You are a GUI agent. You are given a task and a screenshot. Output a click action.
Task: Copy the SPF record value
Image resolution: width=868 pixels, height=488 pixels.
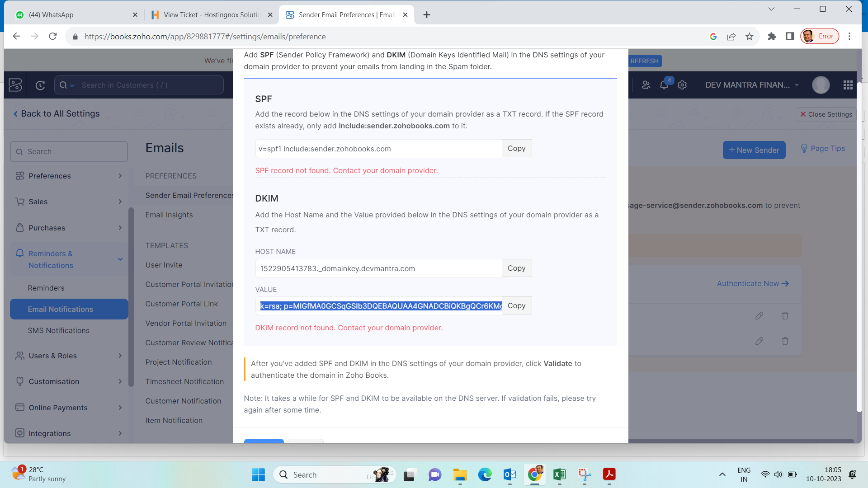[x=516, y=148]
